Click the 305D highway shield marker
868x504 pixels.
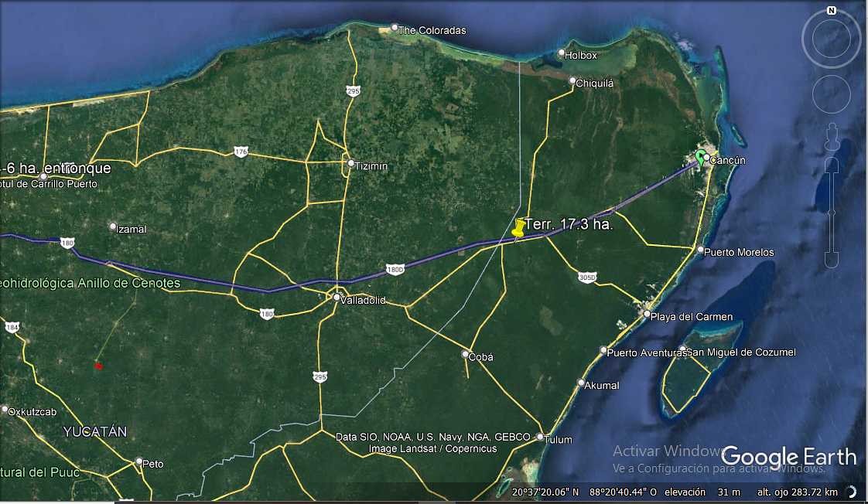586,278
